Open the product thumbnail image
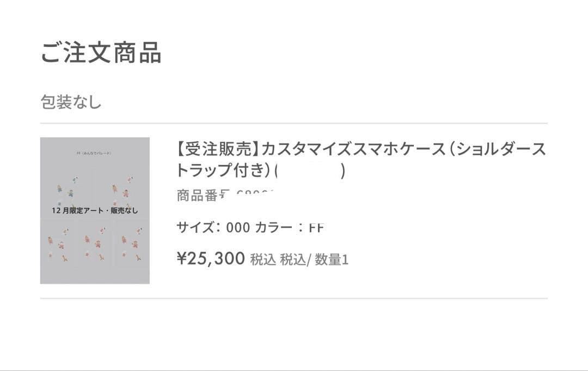The image size is (588, 371). click(x=95, y=210)
